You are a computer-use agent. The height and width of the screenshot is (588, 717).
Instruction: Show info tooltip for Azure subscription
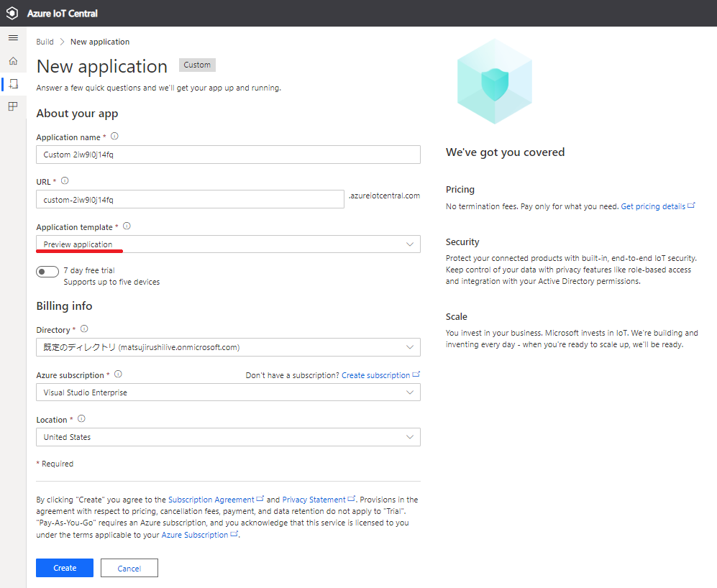tap(118, 374)
